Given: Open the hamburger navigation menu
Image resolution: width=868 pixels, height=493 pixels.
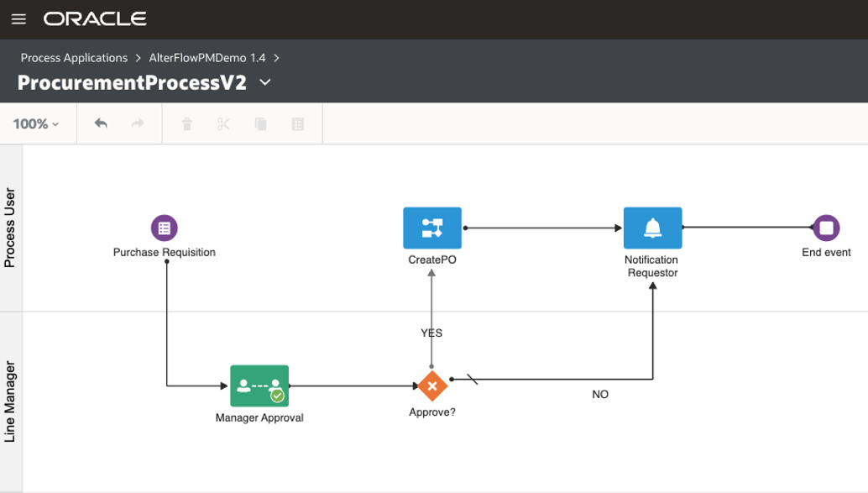Looking at the screenshot, I should [x=18, y=18].
